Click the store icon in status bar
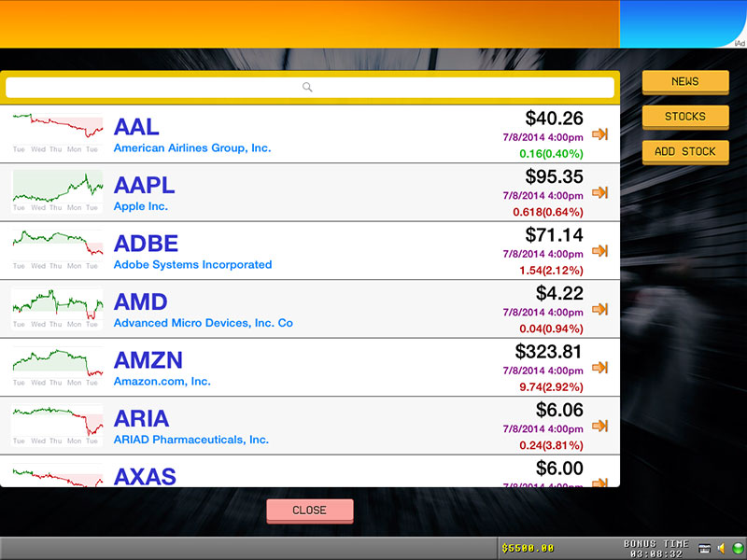 pyautogui.click(x=705, y=548)
